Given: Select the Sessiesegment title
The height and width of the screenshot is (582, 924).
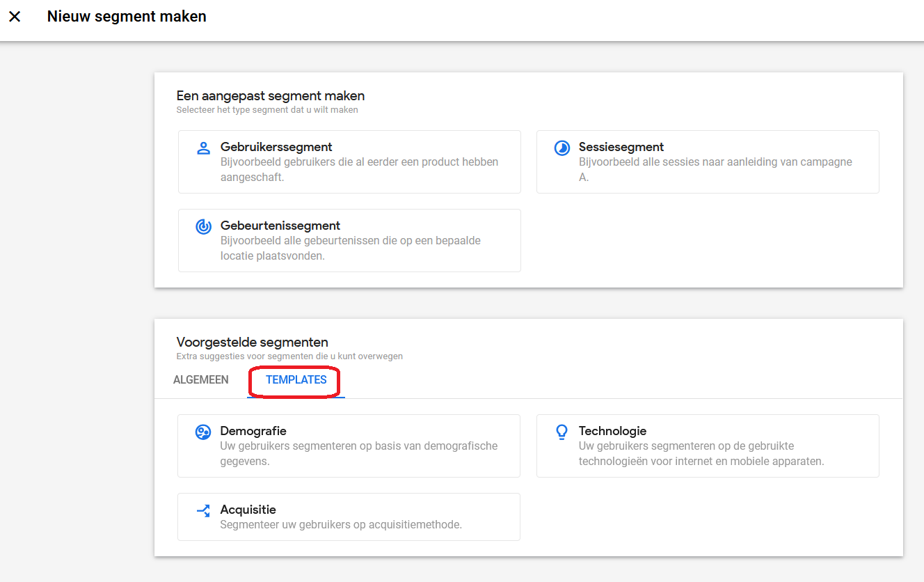Looking at the screenshot, I should pos(621,147).
